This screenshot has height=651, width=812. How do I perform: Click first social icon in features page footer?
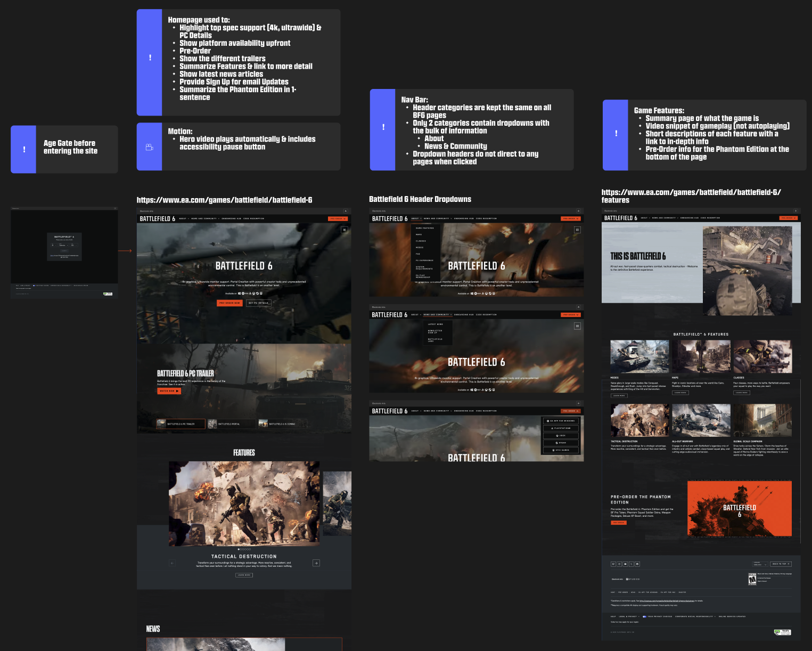pos(613,564)
